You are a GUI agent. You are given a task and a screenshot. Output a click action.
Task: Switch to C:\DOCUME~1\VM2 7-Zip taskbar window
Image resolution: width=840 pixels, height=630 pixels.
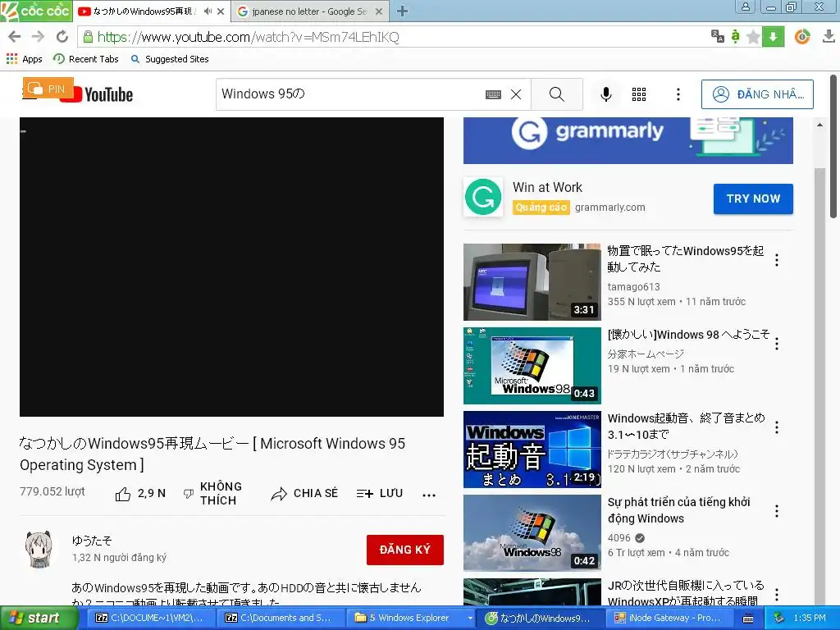149,618
